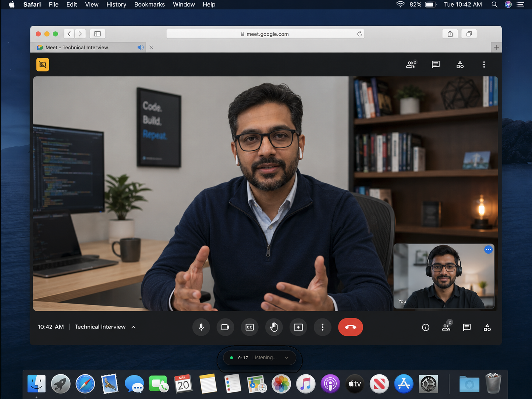Open Podcasts from the Dock
532x399 pixels.
pyautogui.click(x=330, y=384)
